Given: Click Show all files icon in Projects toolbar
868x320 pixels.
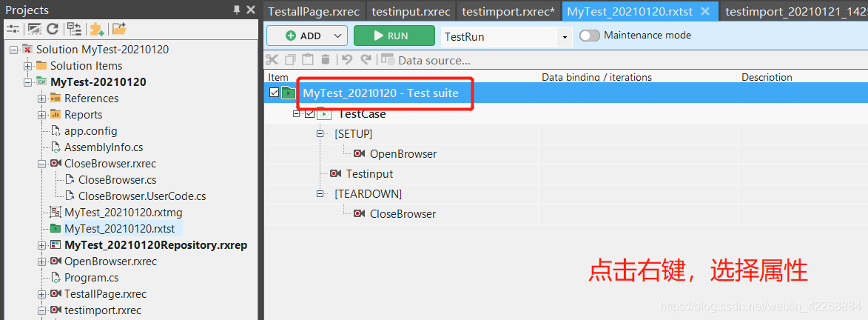Looking at the screenshot, I should coord(34,28).
